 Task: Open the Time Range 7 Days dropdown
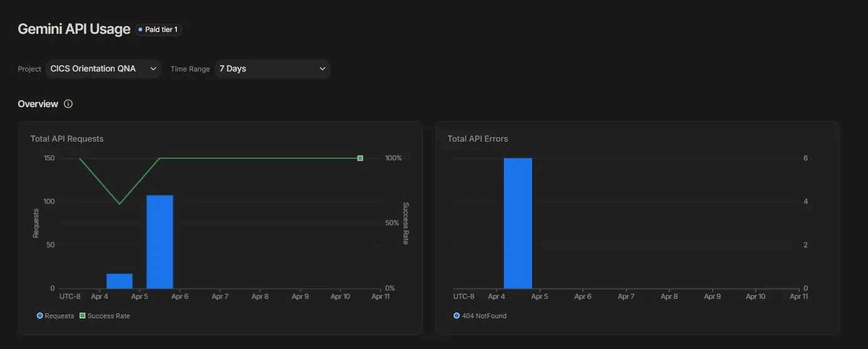273,69
